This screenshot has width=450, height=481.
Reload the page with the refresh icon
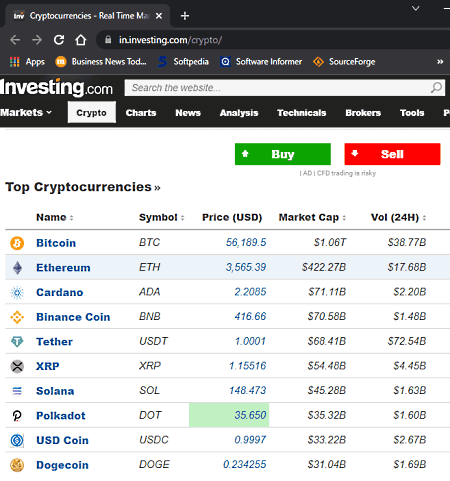(59, 40)
